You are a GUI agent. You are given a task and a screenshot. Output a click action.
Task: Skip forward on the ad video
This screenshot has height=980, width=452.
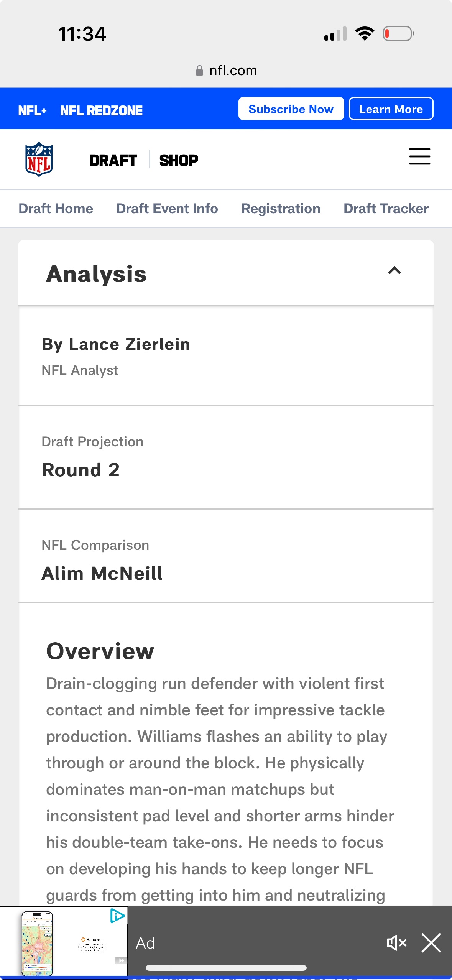(x=120, y=960)
